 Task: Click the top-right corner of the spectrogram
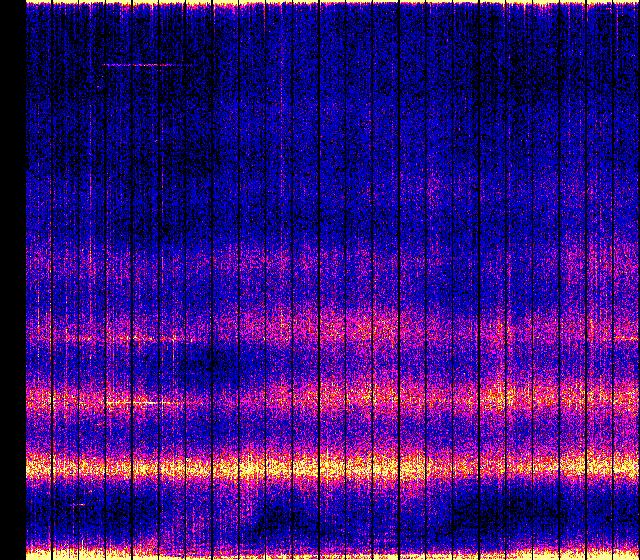pyautogui.click(x=634, y=6)
